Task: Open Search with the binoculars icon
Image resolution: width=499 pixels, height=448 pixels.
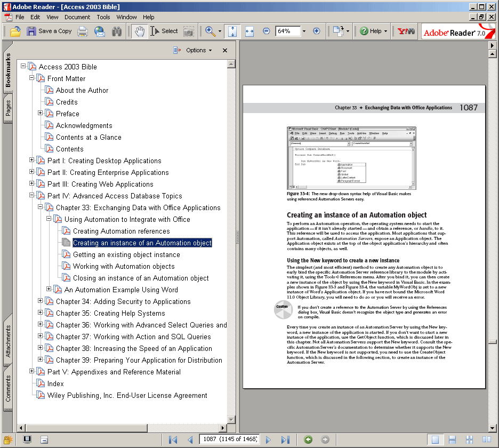Action: coord(117,31)
